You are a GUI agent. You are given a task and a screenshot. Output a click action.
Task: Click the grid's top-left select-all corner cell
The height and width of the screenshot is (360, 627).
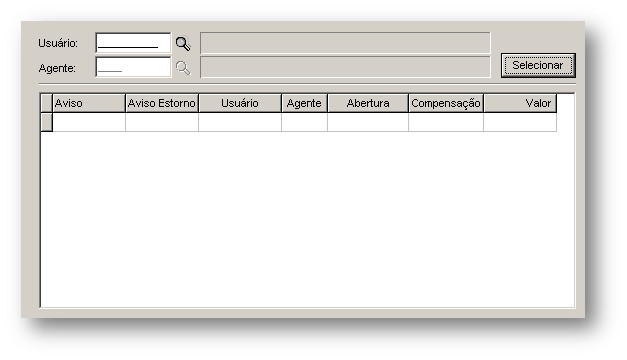[x=47, y=103]
